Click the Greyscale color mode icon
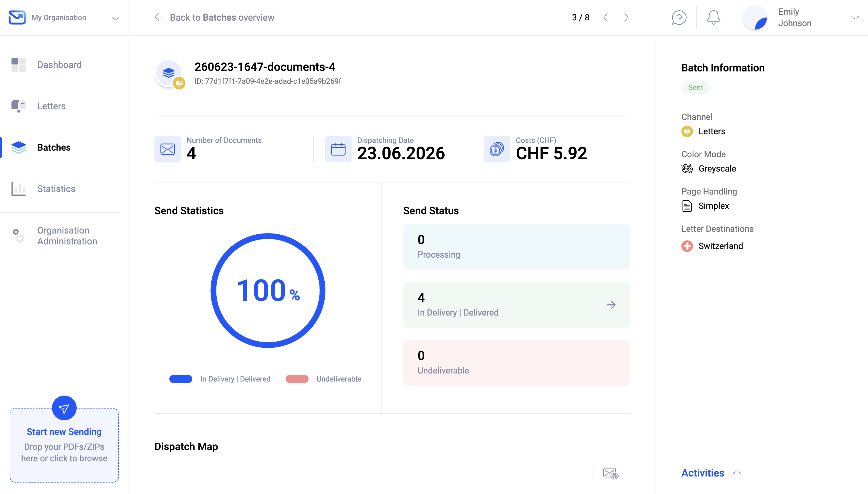The width and height of the screenshot is (868, 494). point(687,169)
